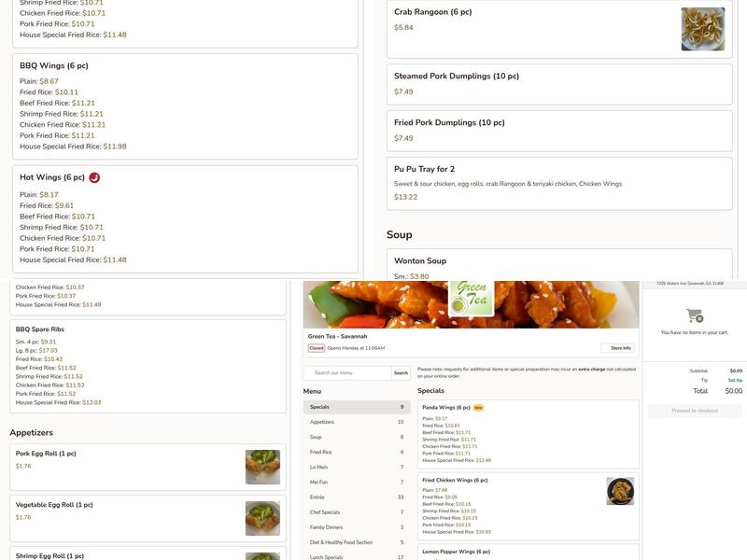Open the Pu Pu Tray for 2 item
Image resolution: width=747 pixels, height=560 pixels.
click(559, 184)
